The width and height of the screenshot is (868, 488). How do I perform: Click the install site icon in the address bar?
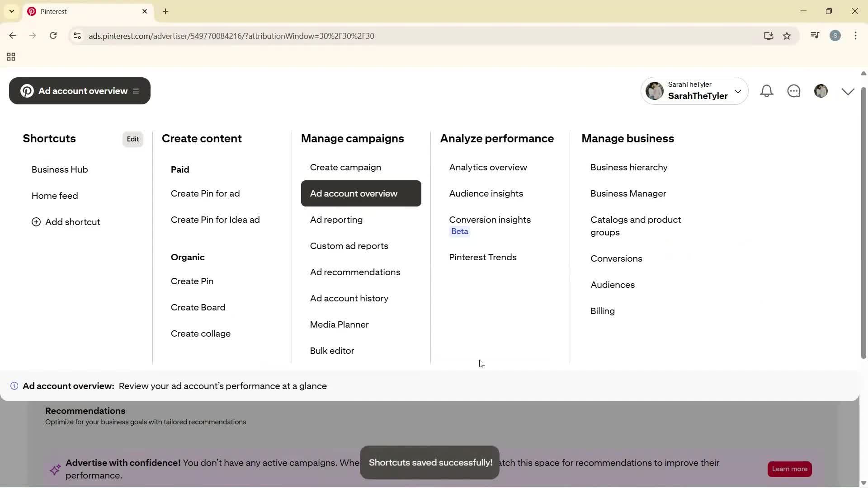(769, 36)
